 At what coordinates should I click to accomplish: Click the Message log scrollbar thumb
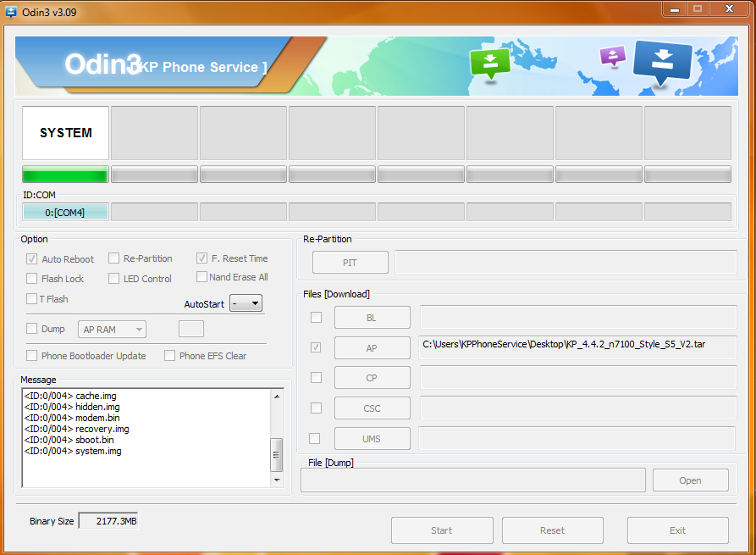(277, 455)
